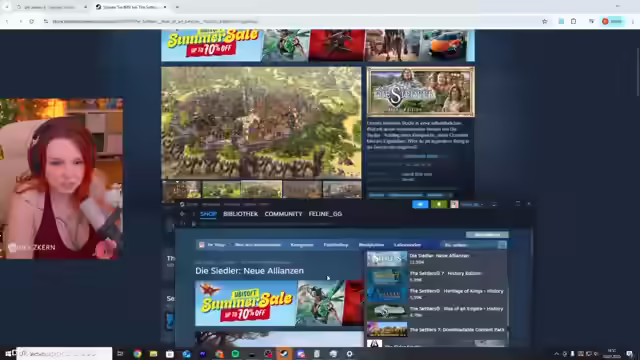This screenshot has height=360, width=640.
Task: Open the FELINE_GG profile tab
Action: tap(325, 214)
